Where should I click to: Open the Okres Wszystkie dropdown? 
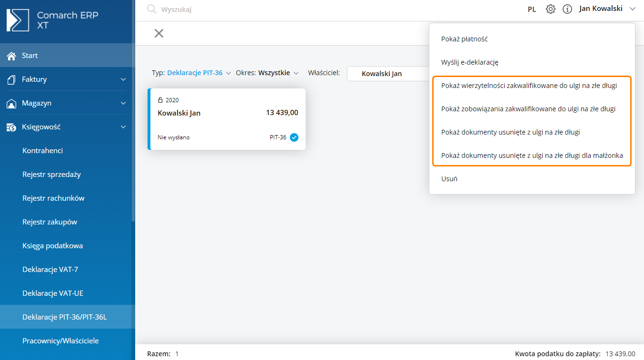(278, 73)
